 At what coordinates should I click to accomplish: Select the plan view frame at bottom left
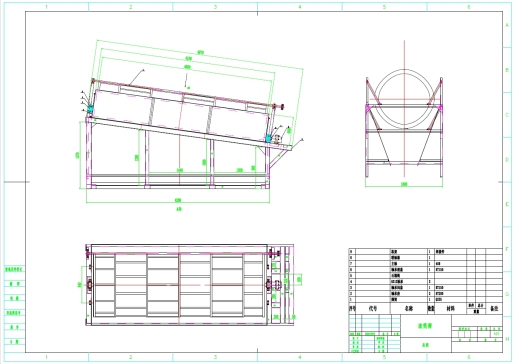(189, 285)
